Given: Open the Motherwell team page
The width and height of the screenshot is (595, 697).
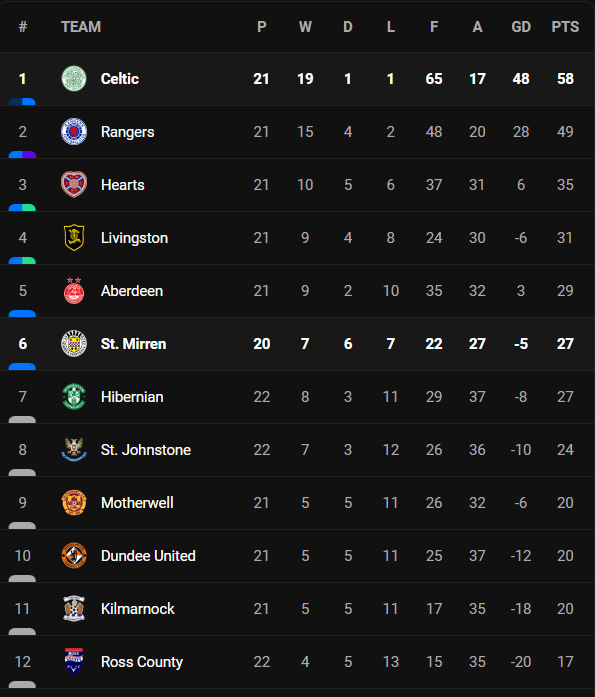Looking at the screenshot, I should point(137,503).
